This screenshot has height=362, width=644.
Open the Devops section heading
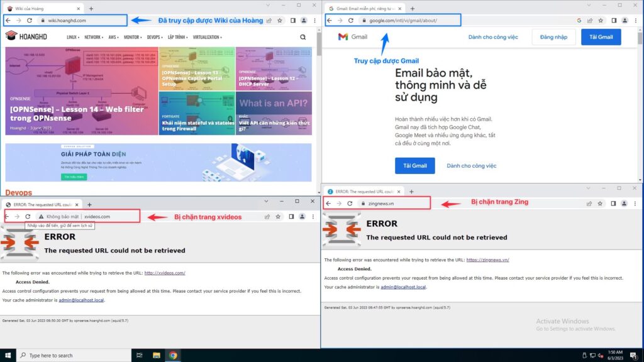18,192
